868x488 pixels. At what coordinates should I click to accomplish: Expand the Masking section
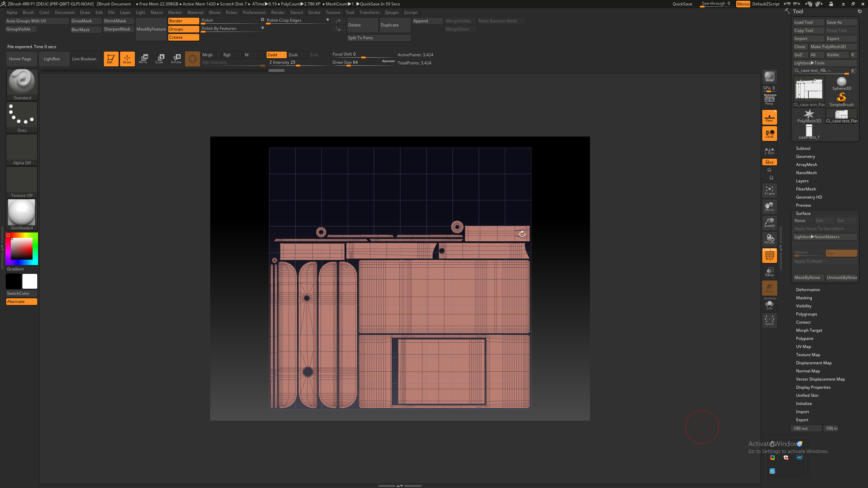804,298
